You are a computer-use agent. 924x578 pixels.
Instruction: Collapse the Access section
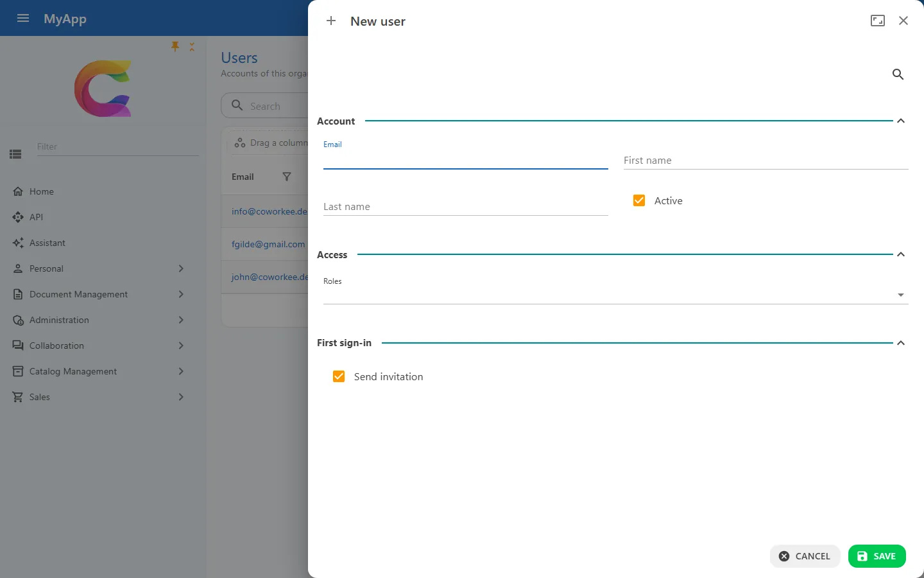click(x=901, y=254)
